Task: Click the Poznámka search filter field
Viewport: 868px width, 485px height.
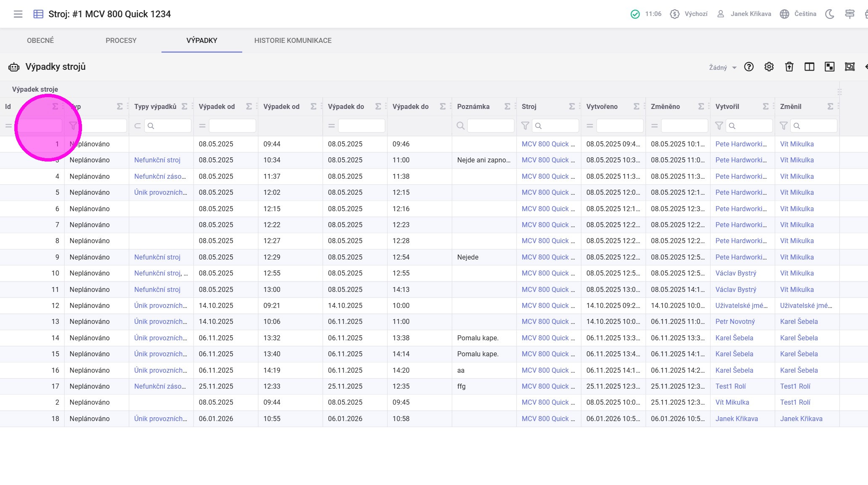Action: tap(490, 126)
